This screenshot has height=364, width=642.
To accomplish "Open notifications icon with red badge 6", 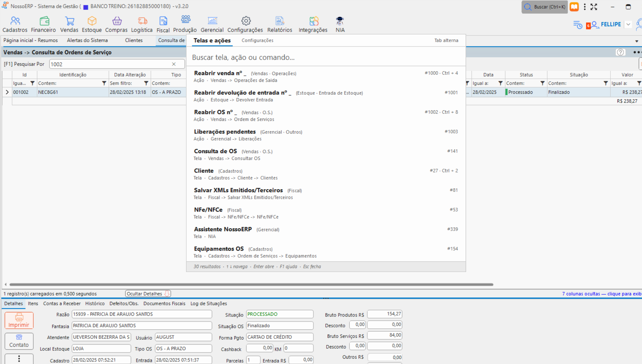I will pos(592,25).
